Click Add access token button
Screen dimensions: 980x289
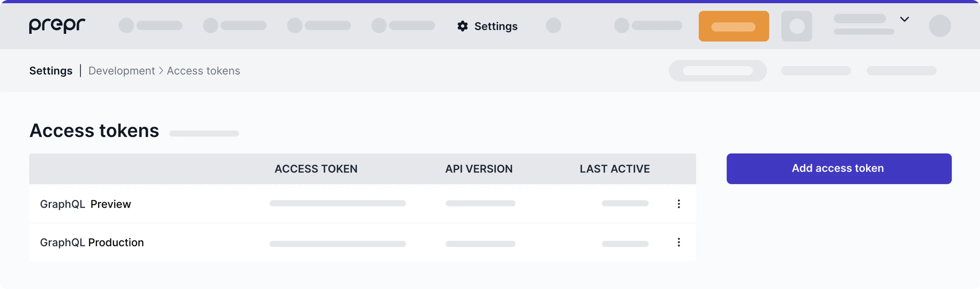pyautogui.click(x=839, y=169)
